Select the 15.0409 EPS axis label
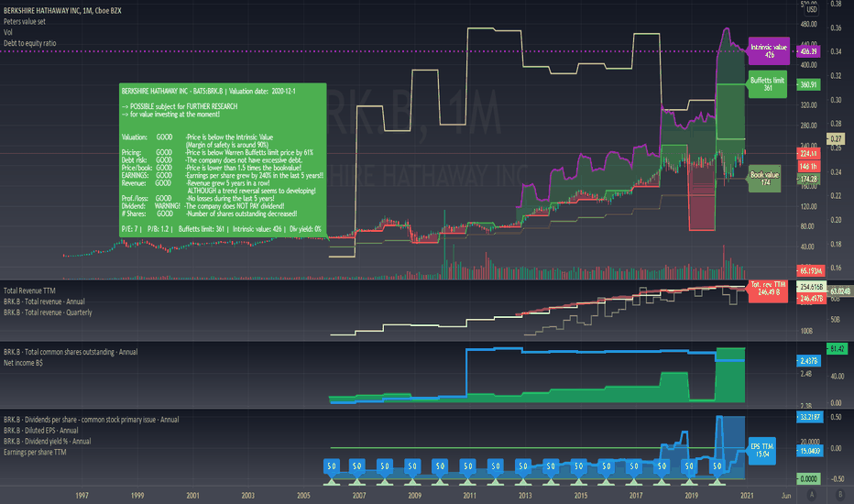 click(811, 451)
